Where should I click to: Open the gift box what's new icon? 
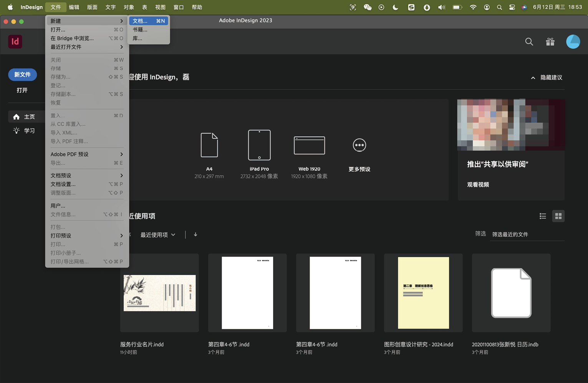click(x=550, y=42)
